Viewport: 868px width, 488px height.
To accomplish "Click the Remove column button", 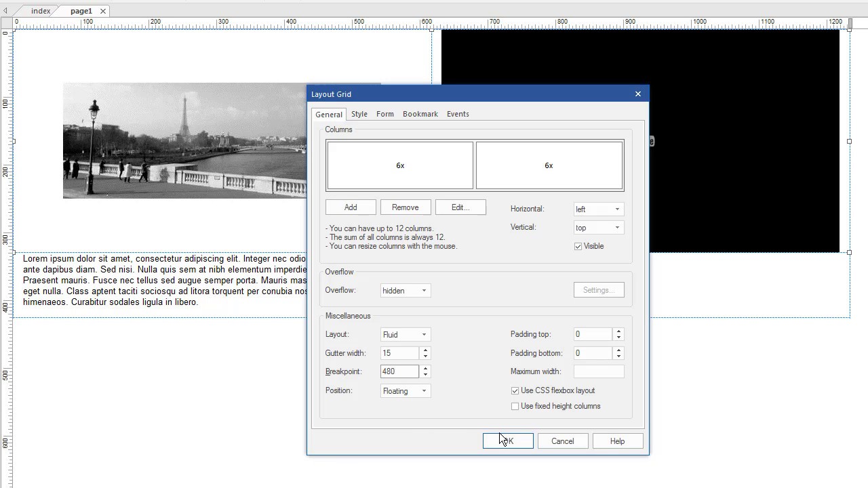I will 405,207.
